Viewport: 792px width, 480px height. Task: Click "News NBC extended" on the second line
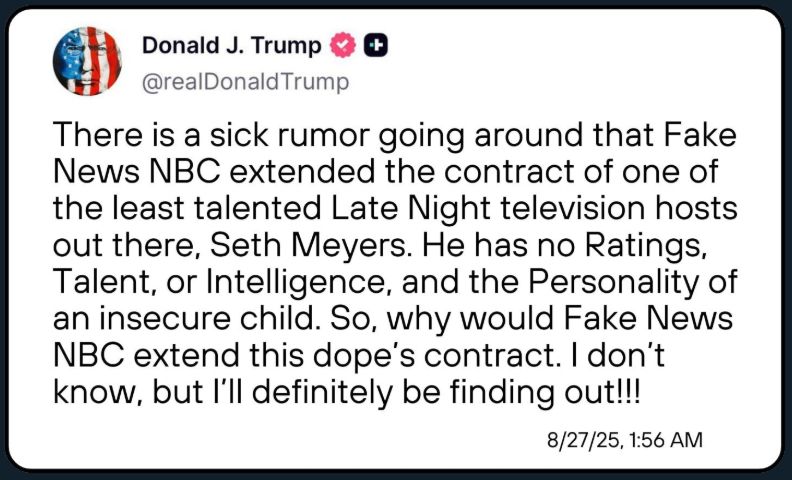[x=214, y=172]
